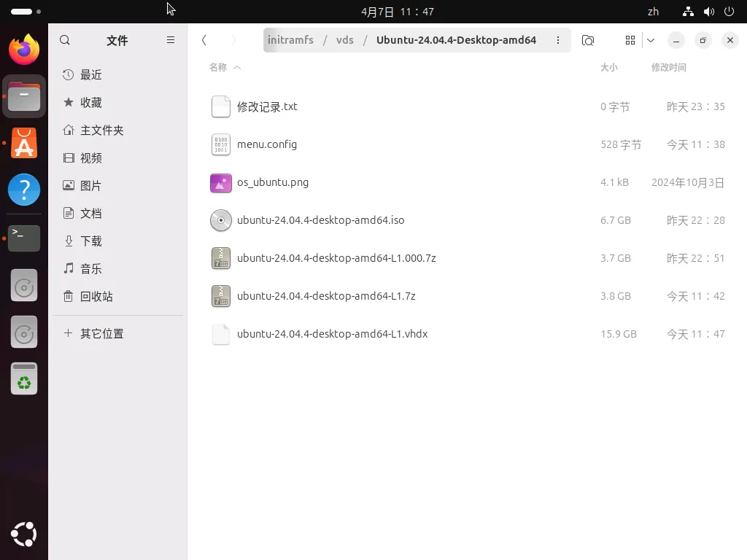The image size is (747, 560).
Task: Select file menu.config
Action: 467,144
